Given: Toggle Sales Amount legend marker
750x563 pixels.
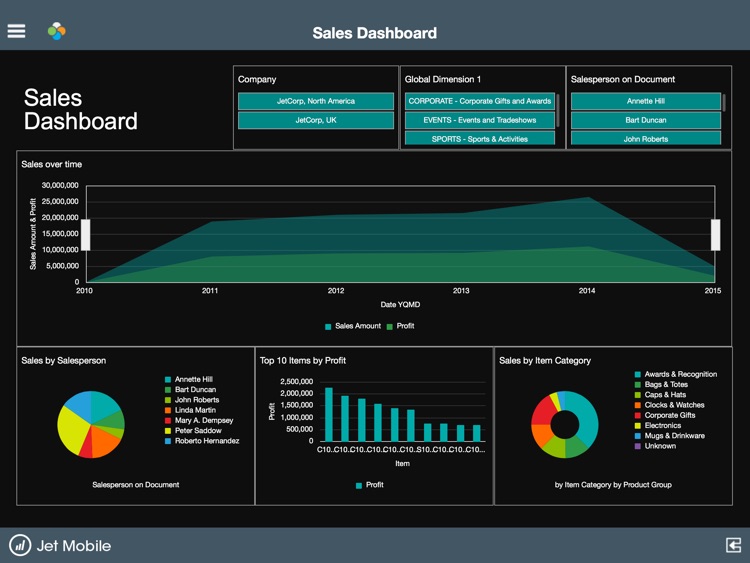Looking at the screenshot, I should pos(328,327).
